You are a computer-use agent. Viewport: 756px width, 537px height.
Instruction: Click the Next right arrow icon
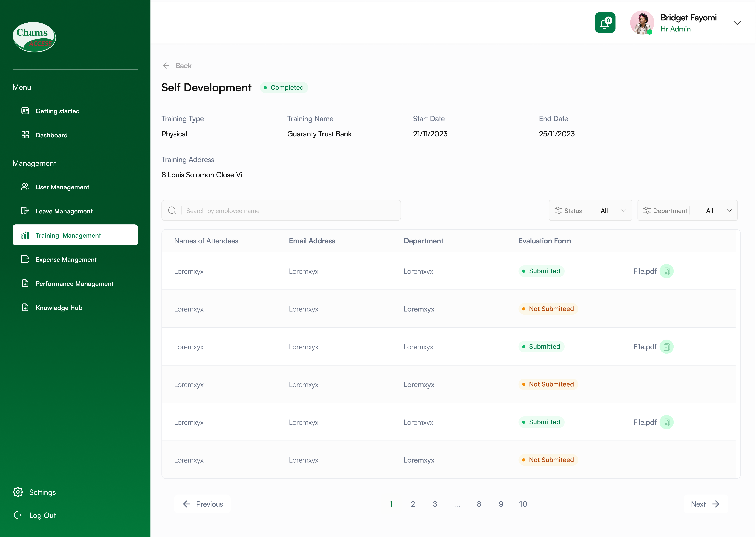click(716, 504)
